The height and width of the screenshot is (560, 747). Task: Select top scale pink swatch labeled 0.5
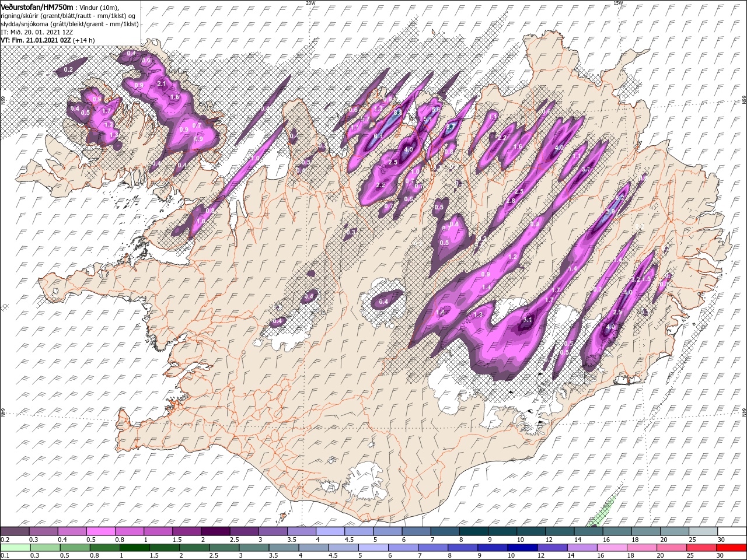pyautogui.click(x=100, y=531)
